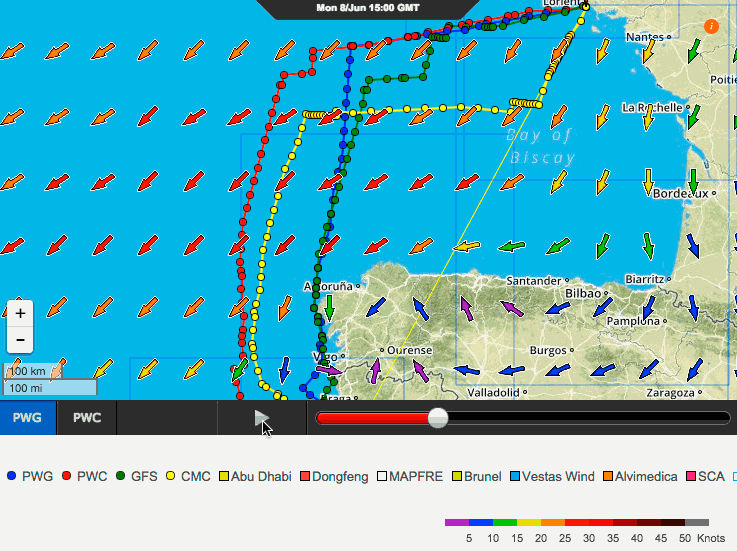Click the Ourense city label
Image resolution: width=737 pixels, height=551 pixels.
410,350
